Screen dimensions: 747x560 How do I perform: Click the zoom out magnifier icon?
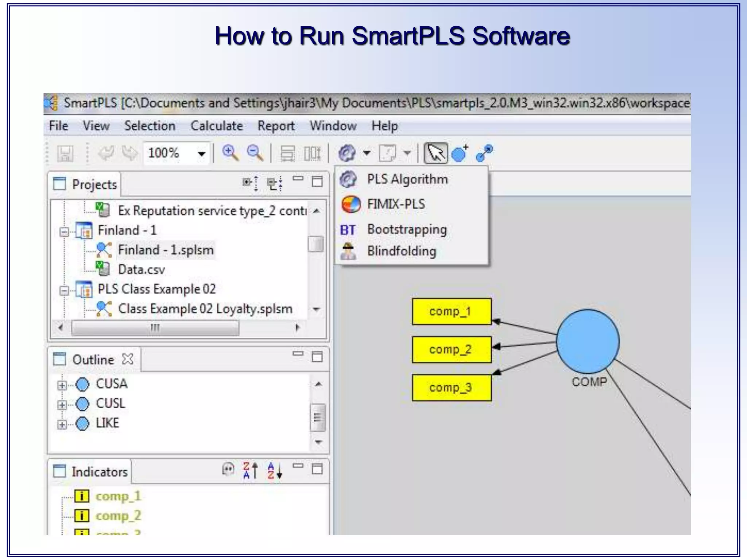(255, 153)
